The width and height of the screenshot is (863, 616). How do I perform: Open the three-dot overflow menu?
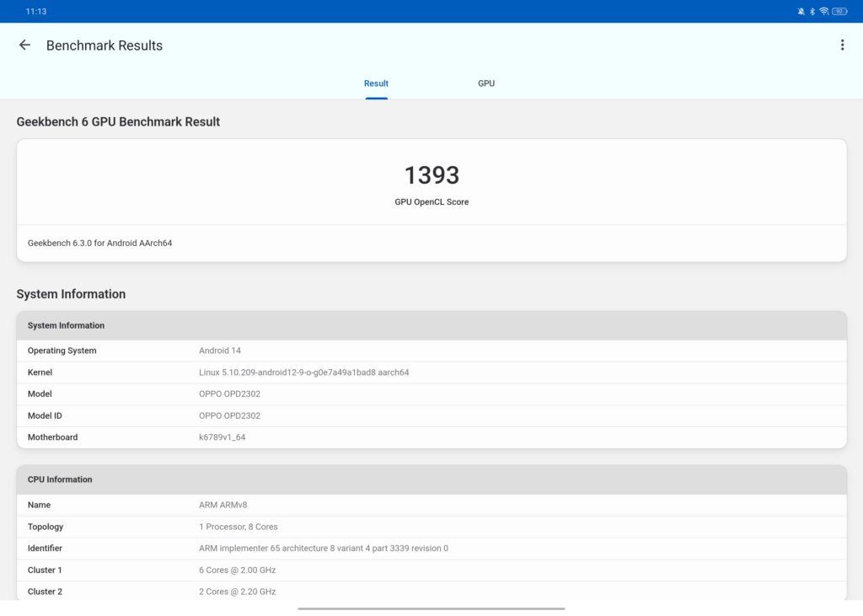tap(841, 46)
